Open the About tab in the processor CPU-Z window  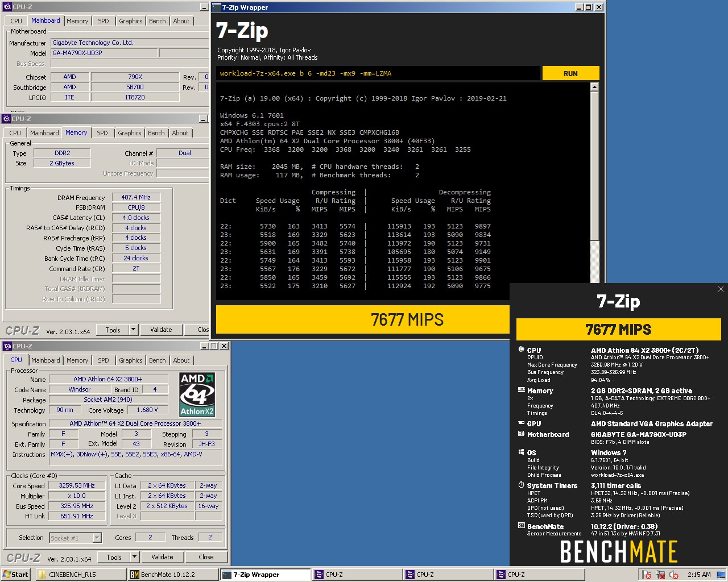tap(181, 360)
